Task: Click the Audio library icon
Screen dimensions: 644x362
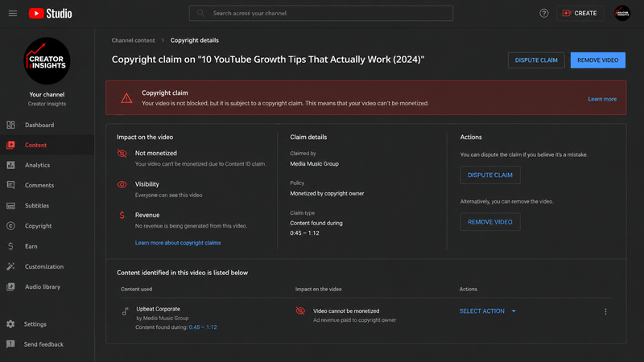Action: coord(10,286)
